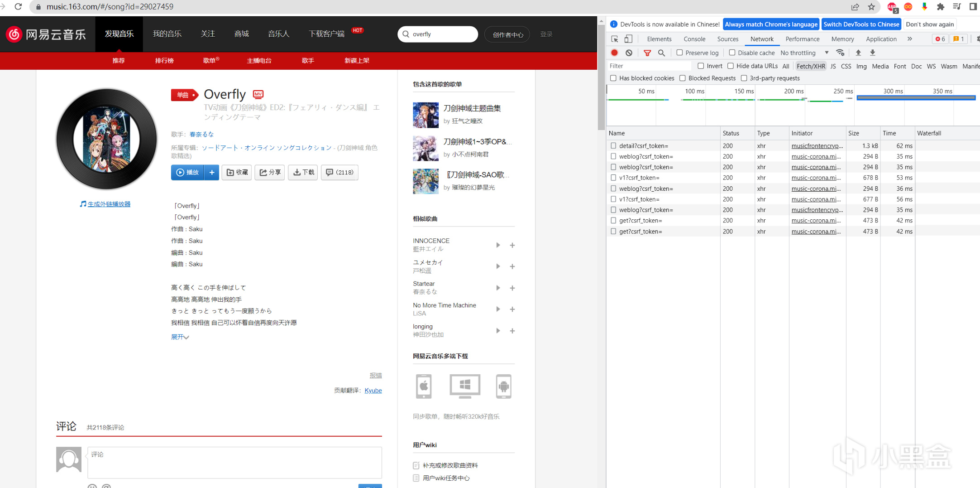Open the Chrome extensions puzzle icon

point(941,7)
